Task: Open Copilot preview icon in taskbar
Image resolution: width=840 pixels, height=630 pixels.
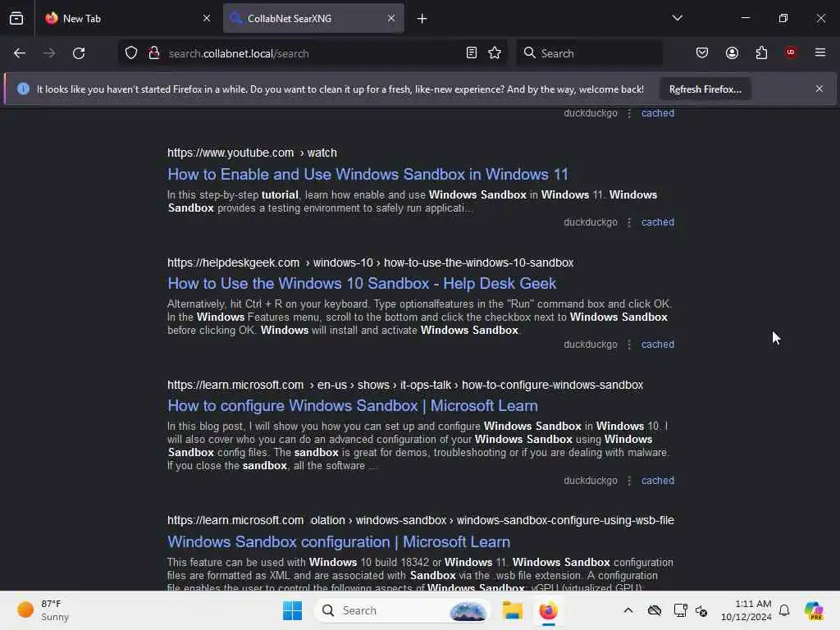Action: [814, 610]
